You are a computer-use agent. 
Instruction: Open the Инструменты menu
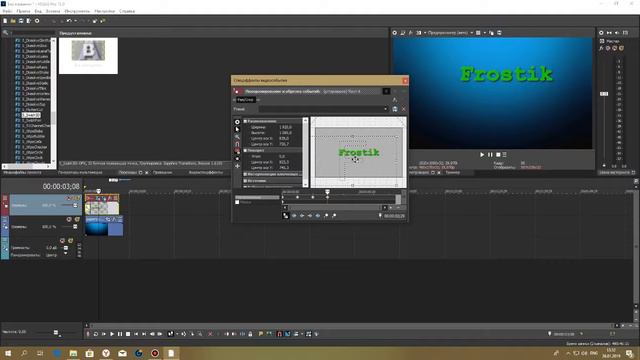pyautogui.click(x=77, y=11)
